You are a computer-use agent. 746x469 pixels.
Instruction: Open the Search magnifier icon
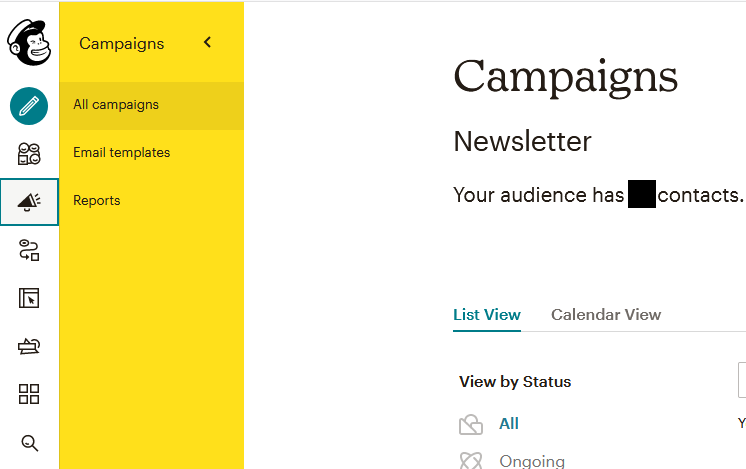(29, 443)
